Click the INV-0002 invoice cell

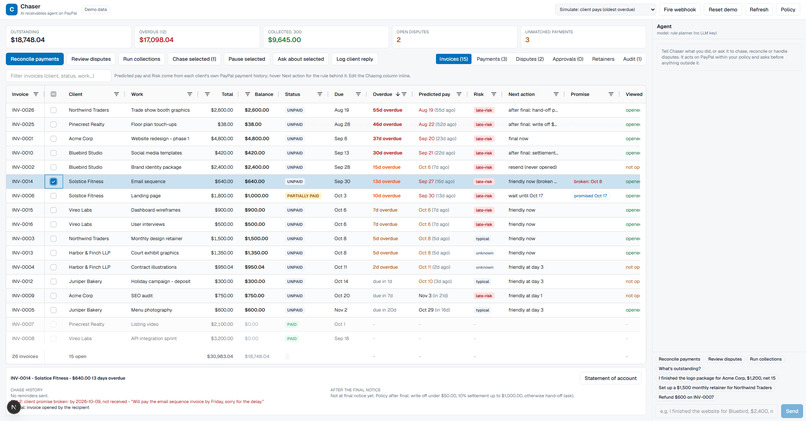point(23,167)
